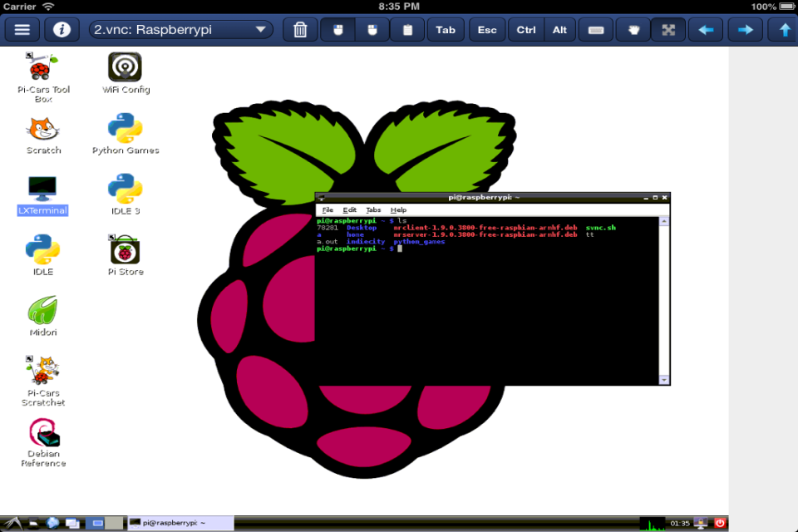The image size is (798, 532).
Task: Launch IDLE 3 from the desktop
Action: pyautogui.click(x=126, y=195)
